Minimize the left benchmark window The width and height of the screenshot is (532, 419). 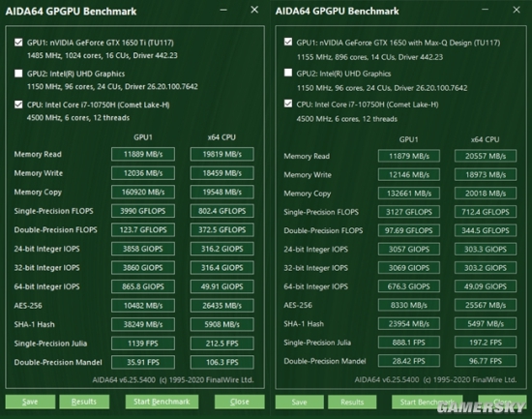(x=223, y=11)
